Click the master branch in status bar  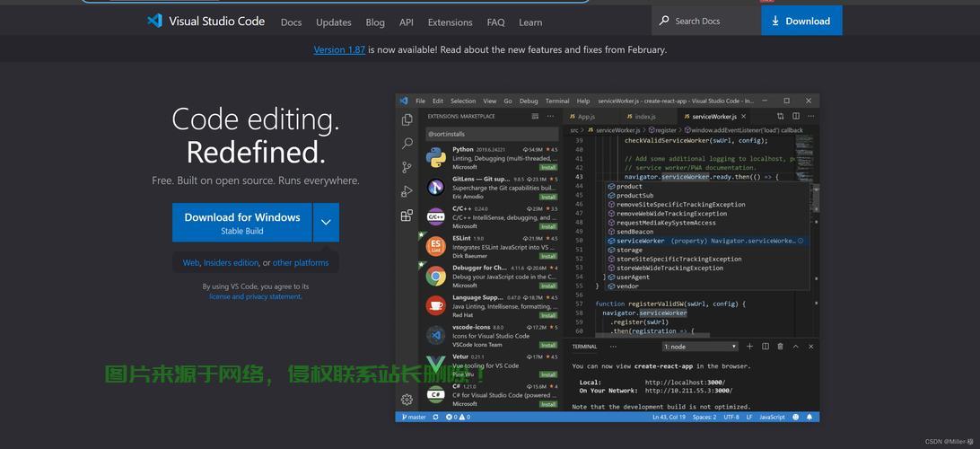(x=414, y=417)
